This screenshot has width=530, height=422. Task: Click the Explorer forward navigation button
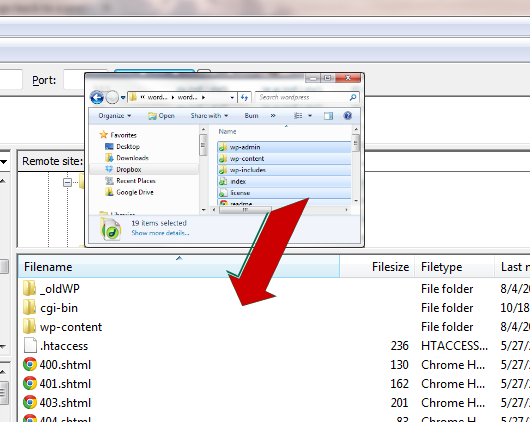coord(112,97)
